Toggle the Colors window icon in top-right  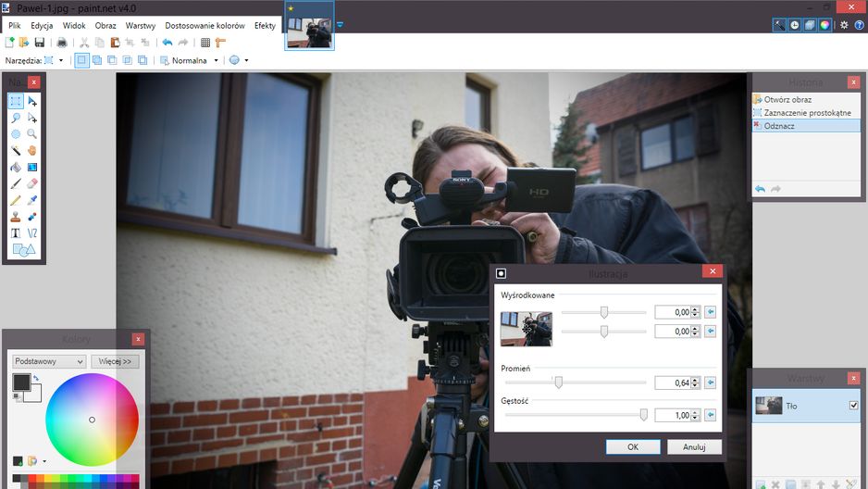tap(825, 25)
